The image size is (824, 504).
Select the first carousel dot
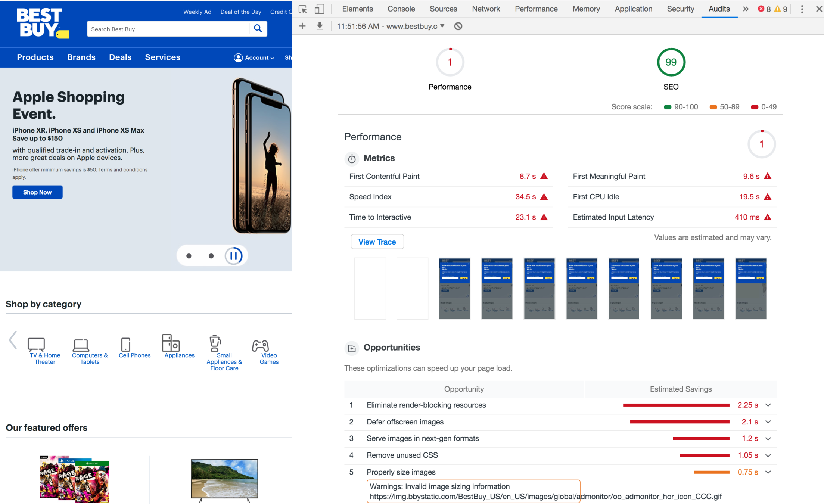click(x=189, y=256)
